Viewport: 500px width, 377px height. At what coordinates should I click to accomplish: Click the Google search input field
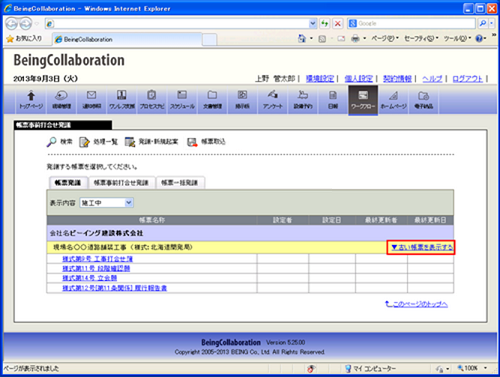[x=412, y=23]
